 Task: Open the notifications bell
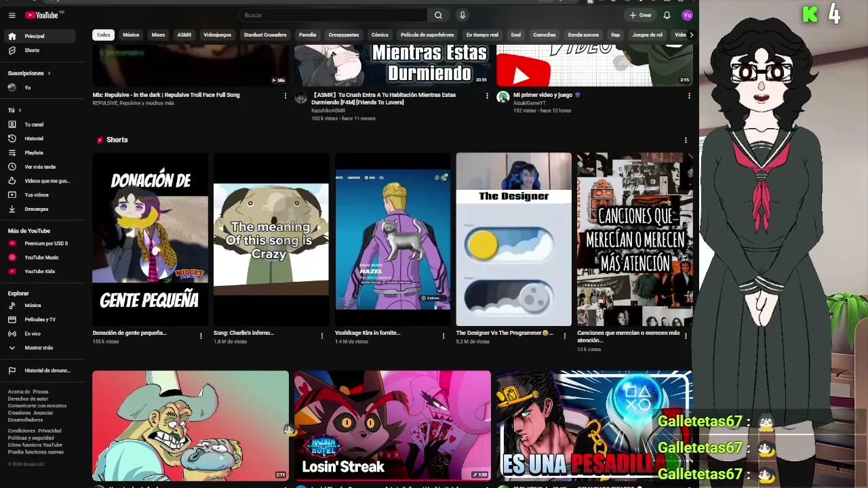coord(667,15)
